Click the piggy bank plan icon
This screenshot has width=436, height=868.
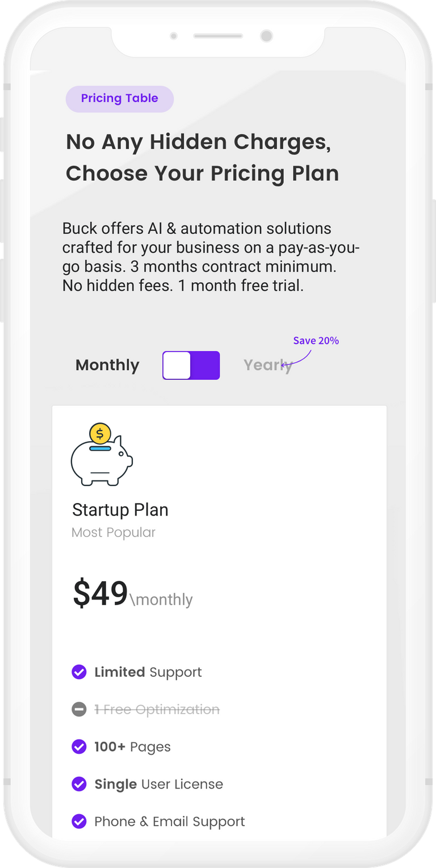pos(102,455)
